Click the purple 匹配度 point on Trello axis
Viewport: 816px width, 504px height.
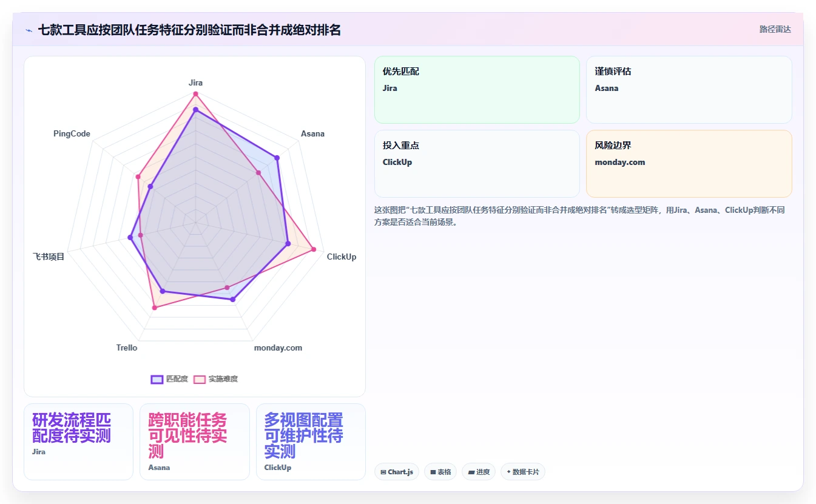tap(162, 292)
